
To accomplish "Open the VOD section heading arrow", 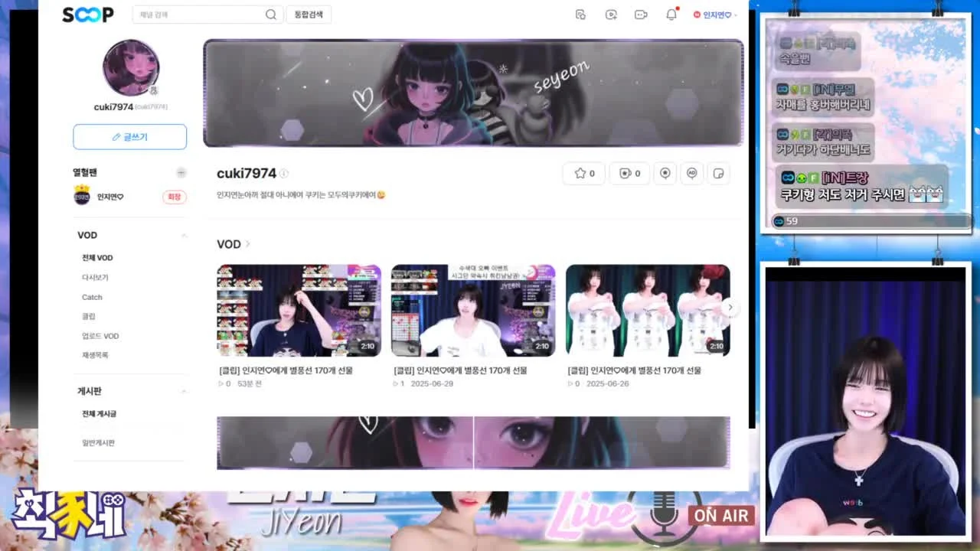I will pos(247,244).
